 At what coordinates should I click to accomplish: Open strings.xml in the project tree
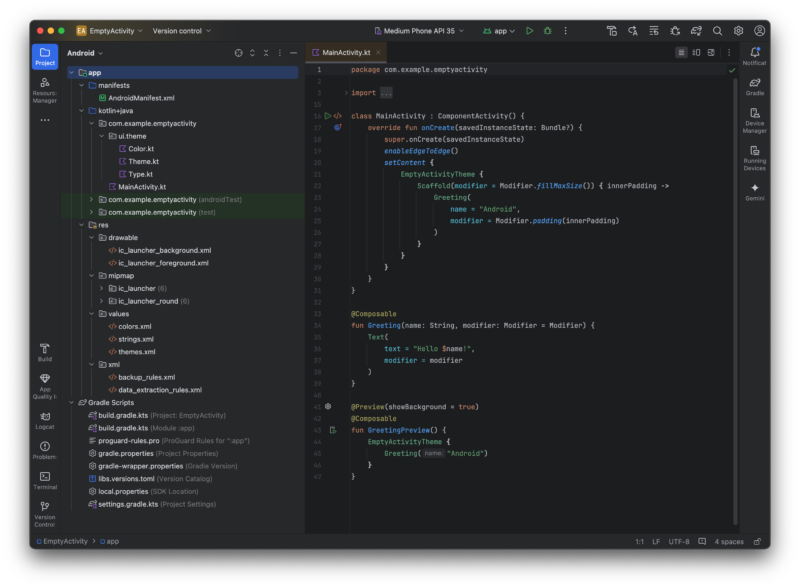coord(135,339)
